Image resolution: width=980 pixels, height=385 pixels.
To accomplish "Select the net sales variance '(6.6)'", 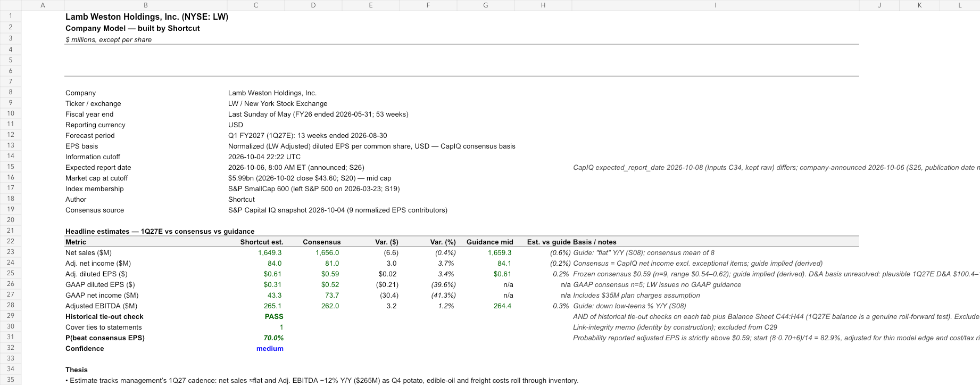I will tap(391, 253).
